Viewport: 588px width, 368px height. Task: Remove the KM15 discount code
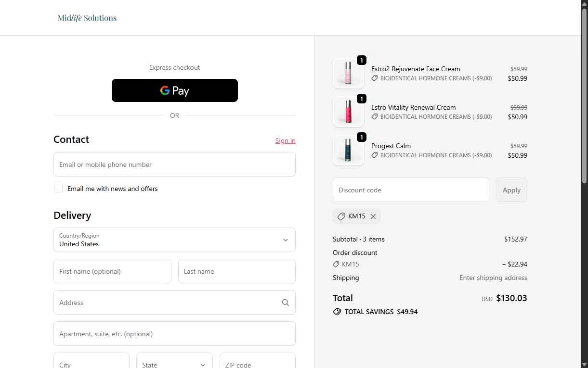[x=373, y=216]
